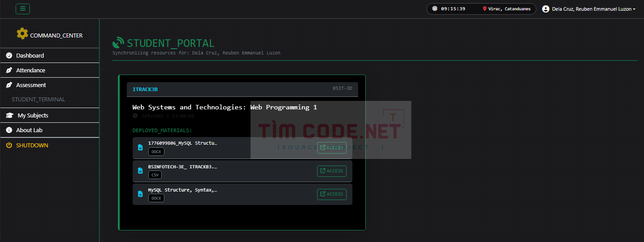This screenshot has width=644, height=242.
Task: Open the Assessment menu item
Action: click(x=50, y=85)
